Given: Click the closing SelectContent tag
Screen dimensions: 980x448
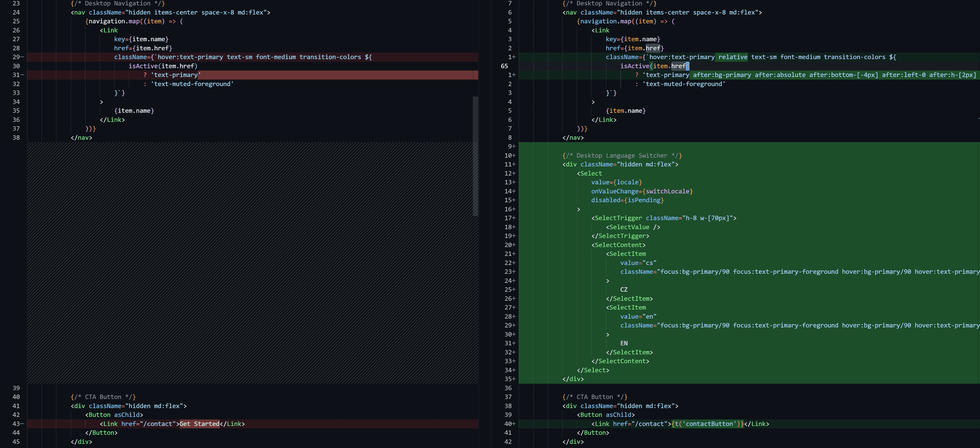Looking at the screenshot, I should [x=620, y=361].
